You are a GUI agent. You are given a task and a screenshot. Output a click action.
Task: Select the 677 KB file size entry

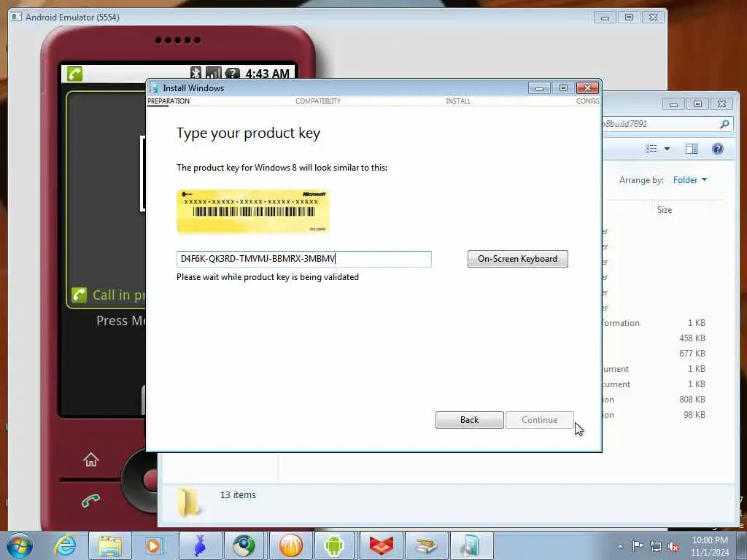tap(692, 354)
